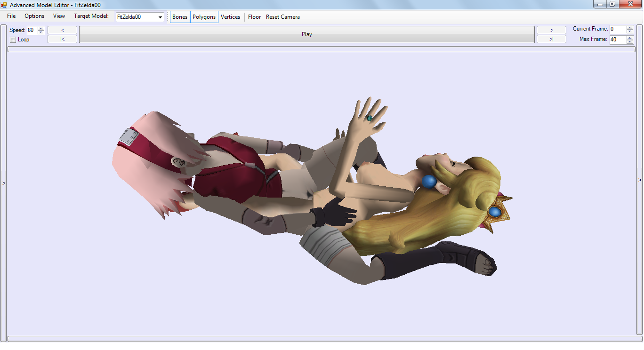Screen dimensions: 644x350
Task: Click Reset Camera in the toolbar
Action: 282,17
